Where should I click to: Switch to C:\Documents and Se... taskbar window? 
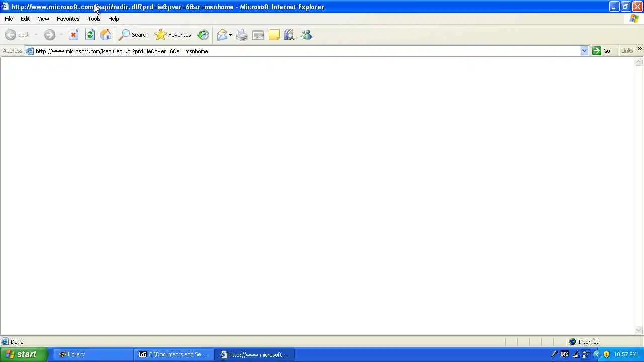[173, 354]
